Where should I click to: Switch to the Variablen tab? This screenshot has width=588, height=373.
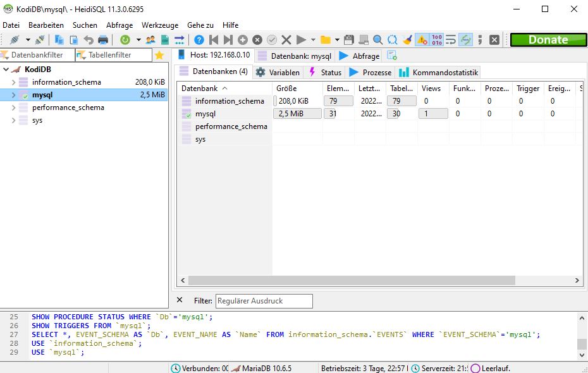278,72
